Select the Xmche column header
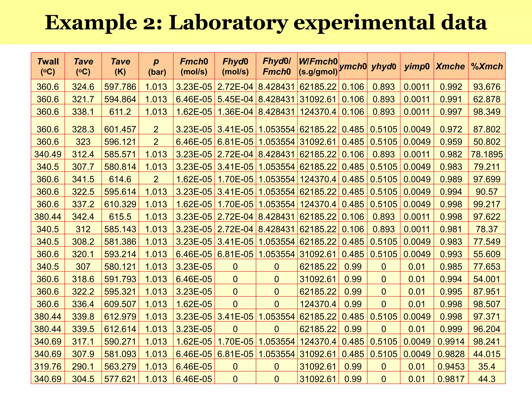 (451, 66)
